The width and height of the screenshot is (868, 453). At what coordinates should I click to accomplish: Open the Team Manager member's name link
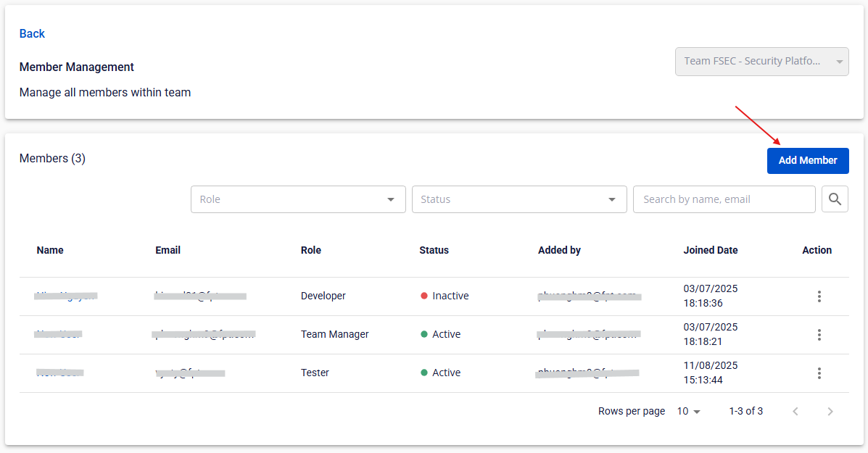pos(58,334)
